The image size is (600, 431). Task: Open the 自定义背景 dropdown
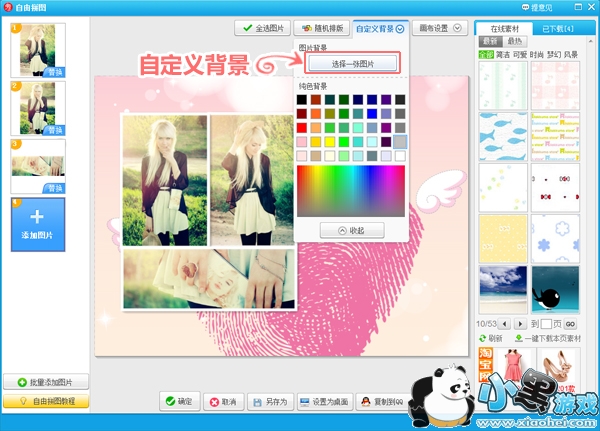(380, 29)
